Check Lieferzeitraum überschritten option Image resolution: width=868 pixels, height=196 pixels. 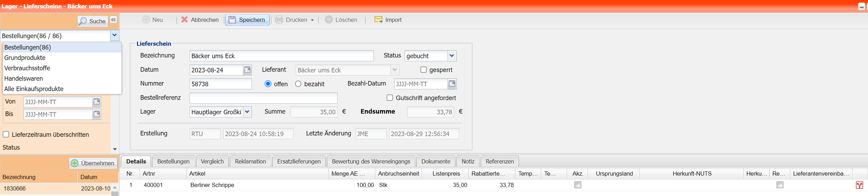(6, 134)
